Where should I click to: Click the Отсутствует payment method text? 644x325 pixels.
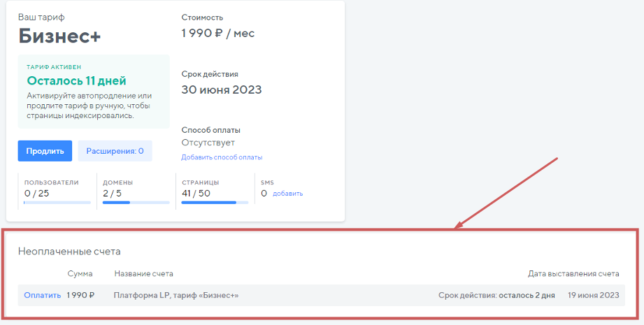pos(208,143)
